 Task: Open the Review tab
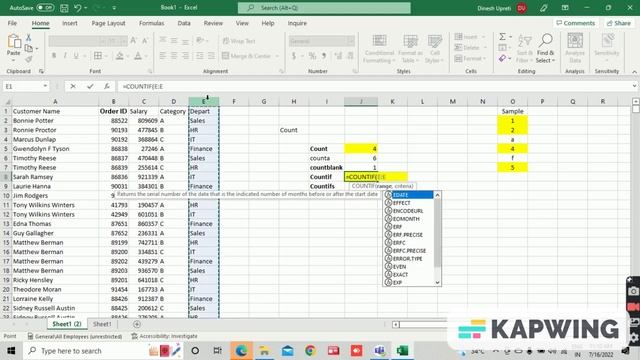pyautogui.click(x=213, y=23)
